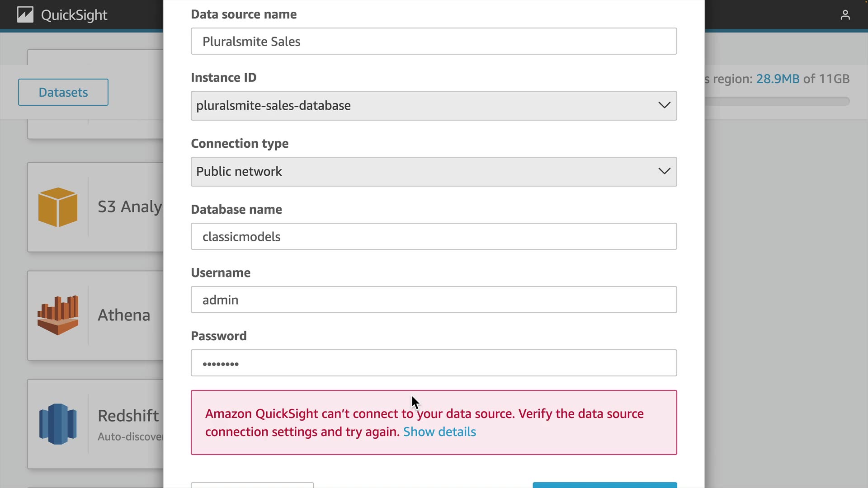This screenshot has width=868, height=488.
Task: Select the S3 Analytics cube icon
Action: pyautogui.click(x=58, y=207)
